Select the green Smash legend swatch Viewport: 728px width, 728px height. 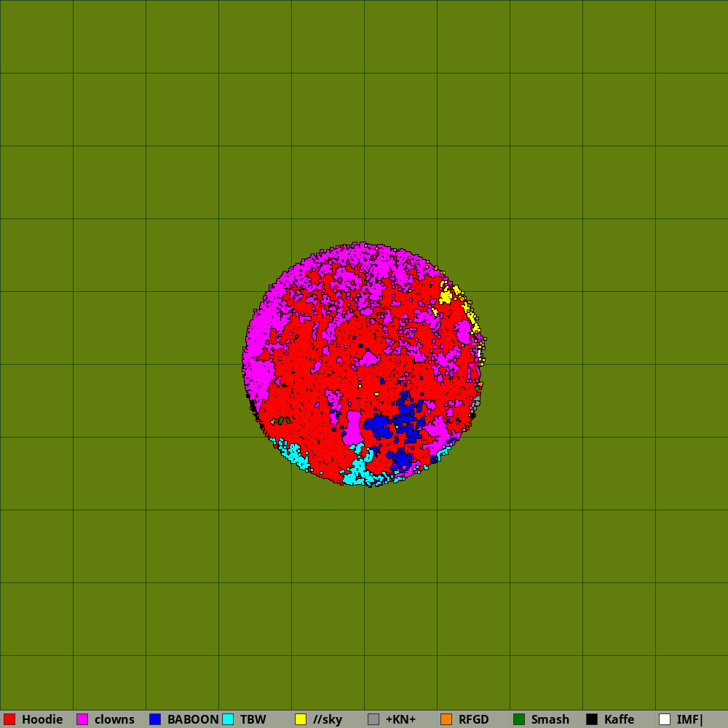tap(519, 719)
